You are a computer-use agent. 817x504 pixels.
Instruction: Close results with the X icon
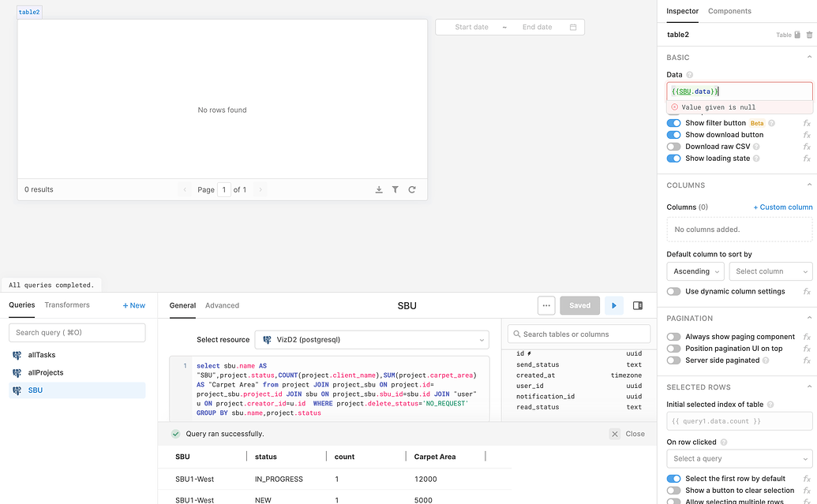click(x=615, y=434)
